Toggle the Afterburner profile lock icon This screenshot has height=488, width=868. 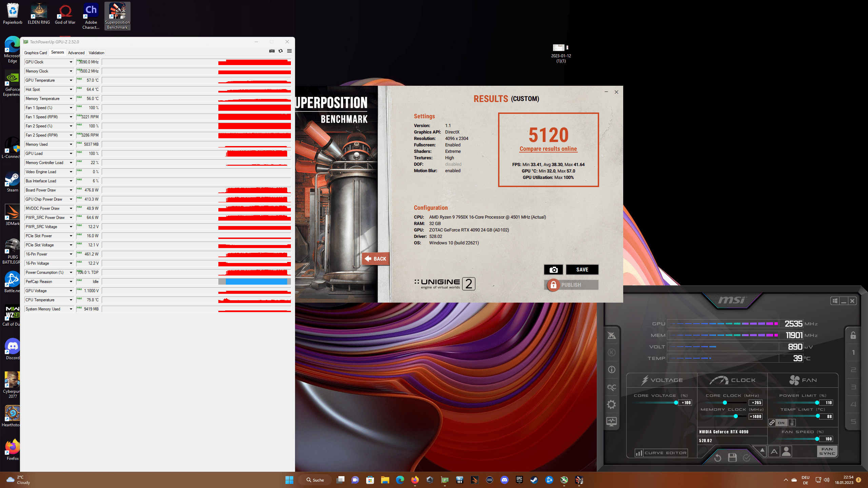point(853,335)
